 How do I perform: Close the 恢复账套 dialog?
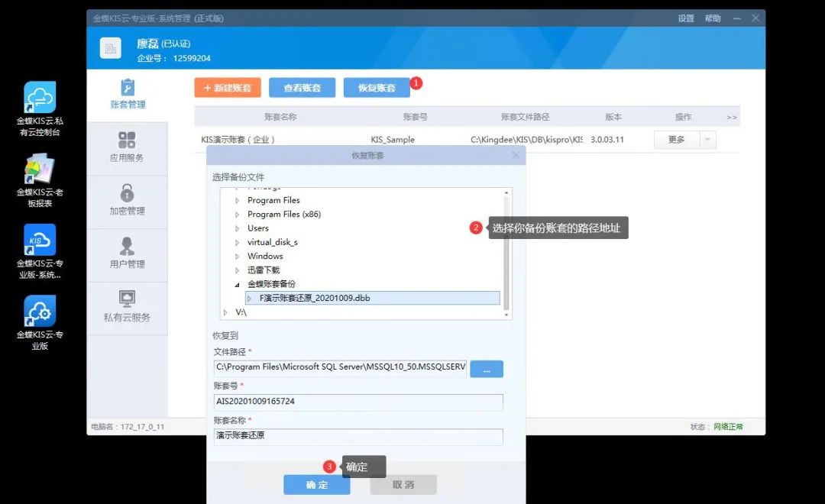(x=516, y=155)
